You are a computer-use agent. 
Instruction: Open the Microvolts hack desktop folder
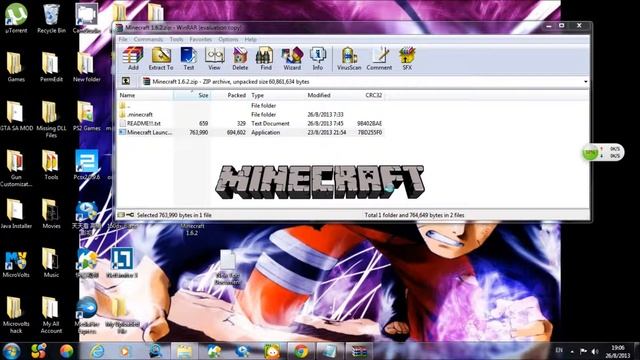[x=16, y=315]
